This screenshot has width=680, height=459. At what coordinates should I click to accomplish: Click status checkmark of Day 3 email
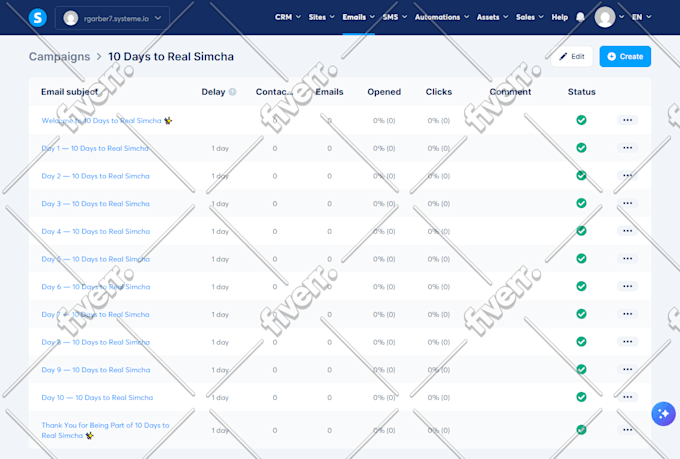(581, 203)
